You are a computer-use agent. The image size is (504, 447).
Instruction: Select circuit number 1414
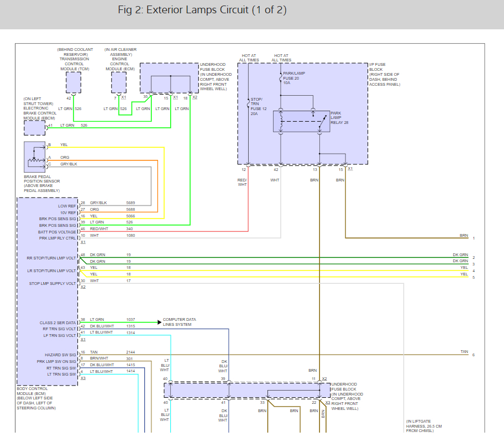pos(130,371)
